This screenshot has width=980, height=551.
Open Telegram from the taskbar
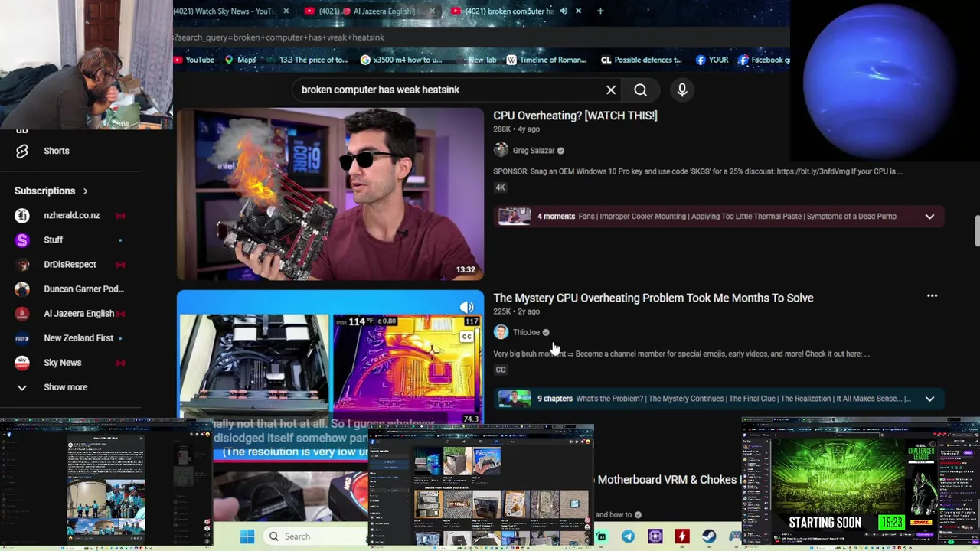tap(628, 536)
